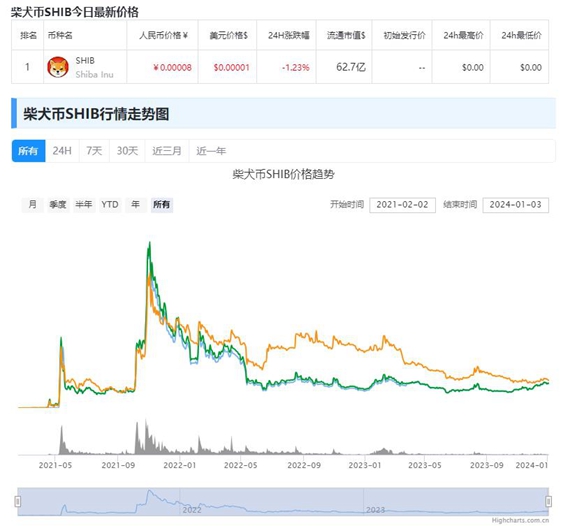Click the 2023 label in the navigator
Image resolution: width=570 pixels, height=526 pixels.
375,510
